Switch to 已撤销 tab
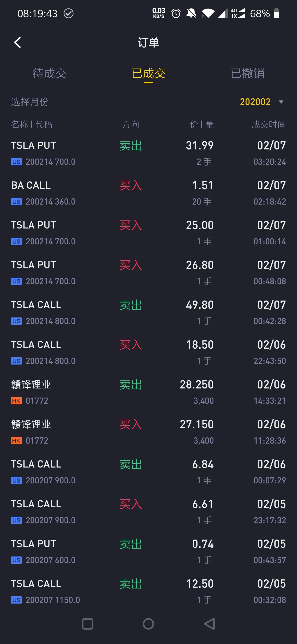This screenshot has width=297, height=644. 247,73
